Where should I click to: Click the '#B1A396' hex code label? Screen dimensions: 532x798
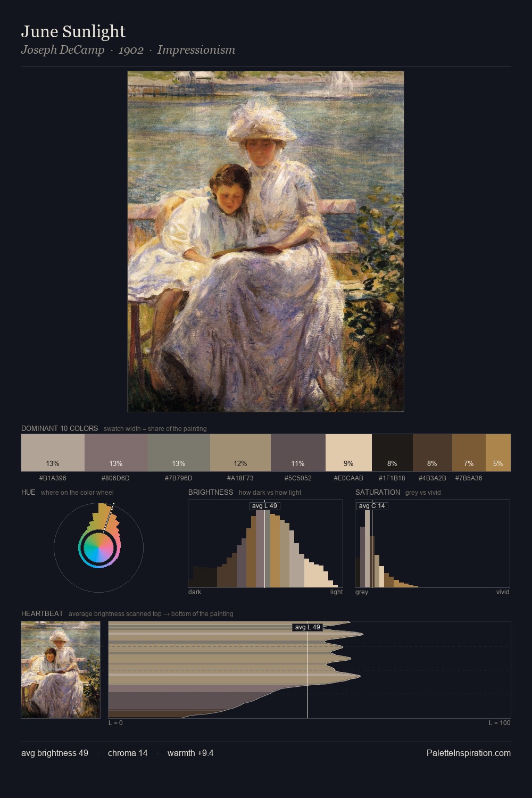(x=53, y=478)
